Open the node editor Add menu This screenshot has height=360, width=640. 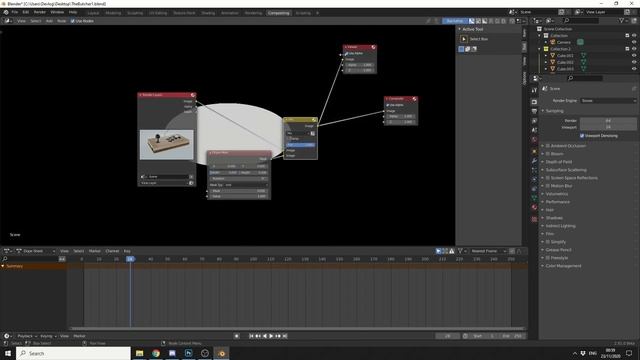pos(49,21)
